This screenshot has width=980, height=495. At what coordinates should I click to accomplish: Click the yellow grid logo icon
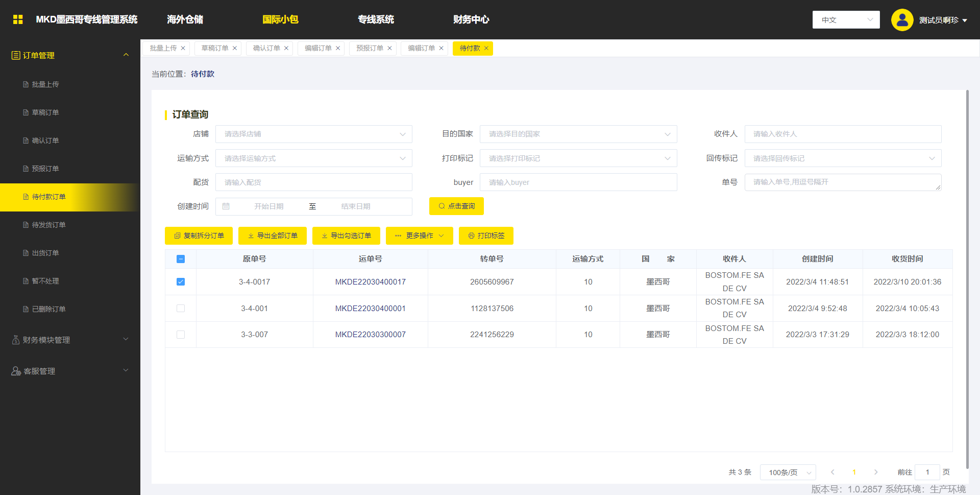[18, 19]
